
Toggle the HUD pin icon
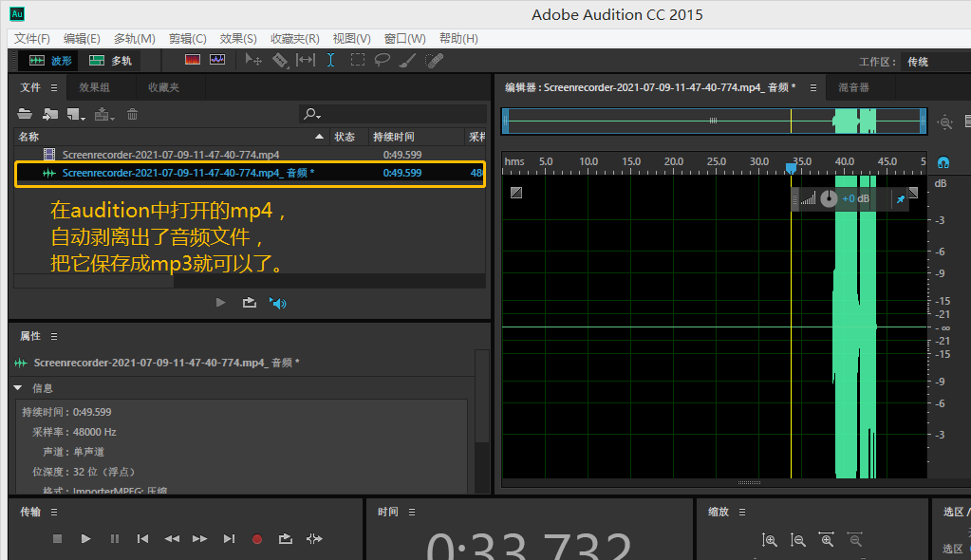coord(901,199)
